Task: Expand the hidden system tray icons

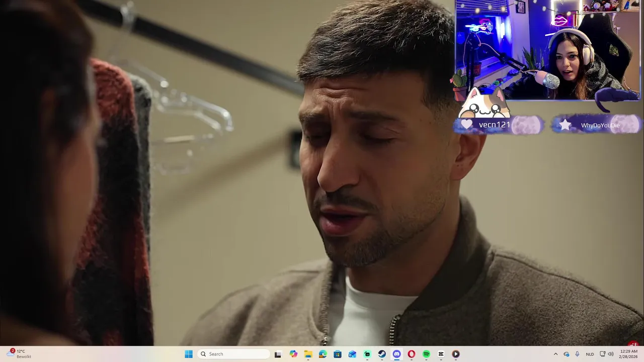Action: point(555,354)
